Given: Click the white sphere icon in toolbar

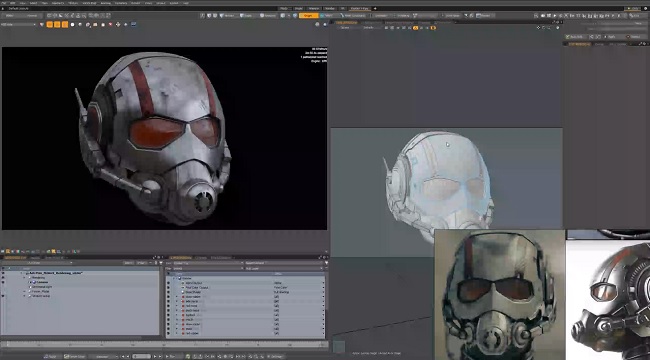Looking at the screenshot, I should pos(73,24).
